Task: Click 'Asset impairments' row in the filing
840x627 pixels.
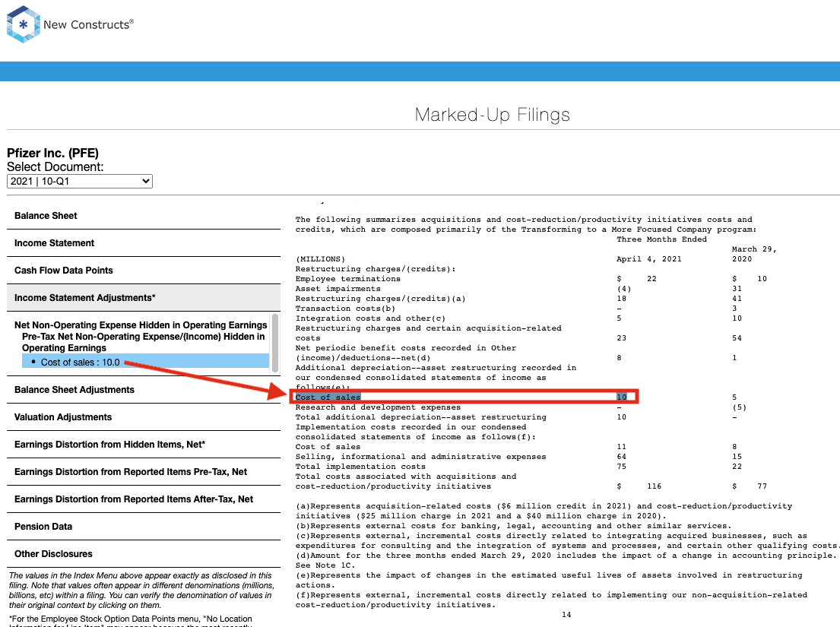Action: (x=338, y=289)
